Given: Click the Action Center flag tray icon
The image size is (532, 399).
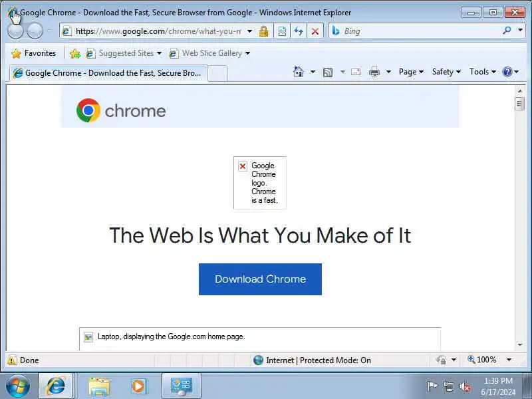Looking at the screenshot, I should (x=432, y=386).
